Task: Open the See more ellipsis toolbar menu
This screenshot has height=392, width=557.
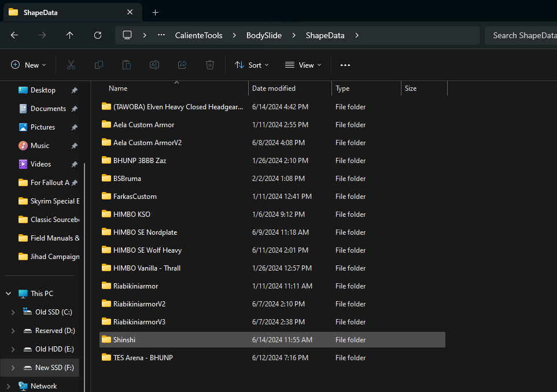Action: pyautogui.click(x=345, y=65)
